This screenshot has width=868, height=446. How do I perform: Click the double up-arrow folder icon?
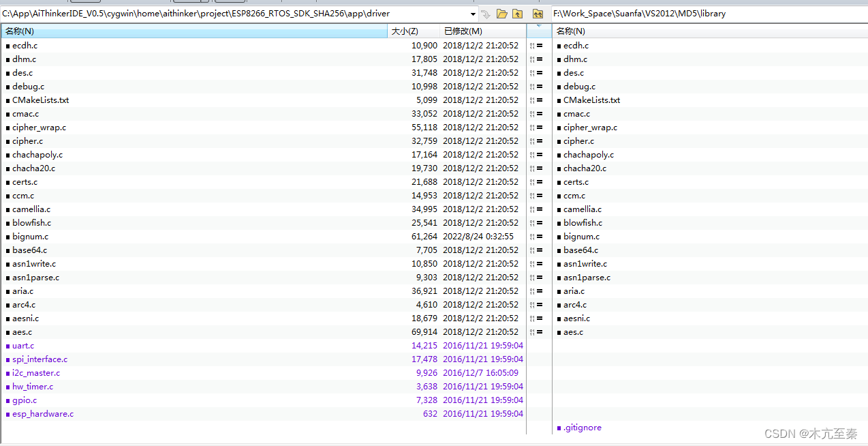click(538, 13)
